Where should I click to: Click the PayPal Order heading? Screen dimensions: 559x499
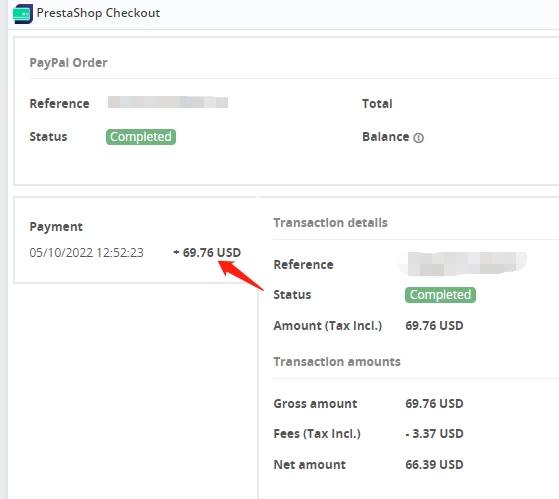68,63
